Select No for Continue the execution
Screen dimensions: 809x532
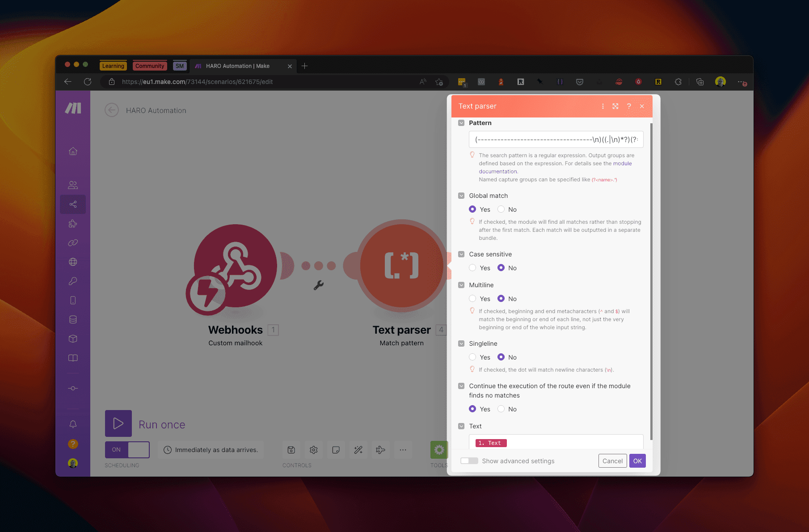tap(501, 409)
